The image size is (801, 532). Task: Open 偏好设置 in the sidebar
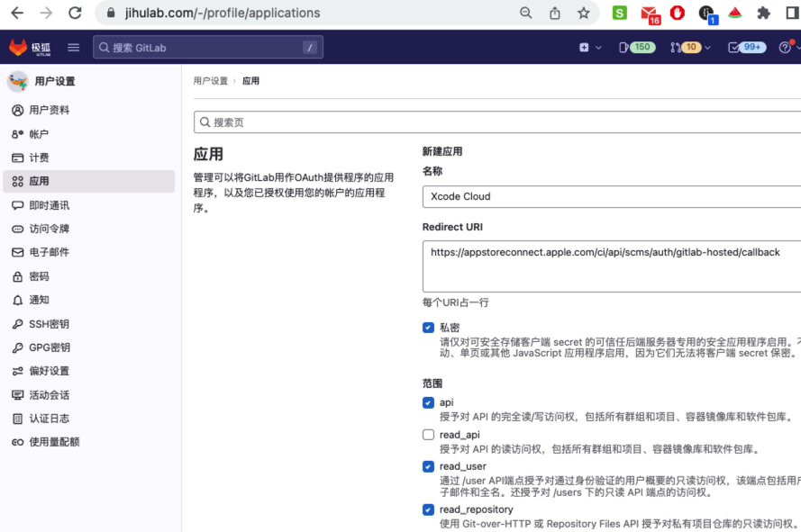coord(89,371)
